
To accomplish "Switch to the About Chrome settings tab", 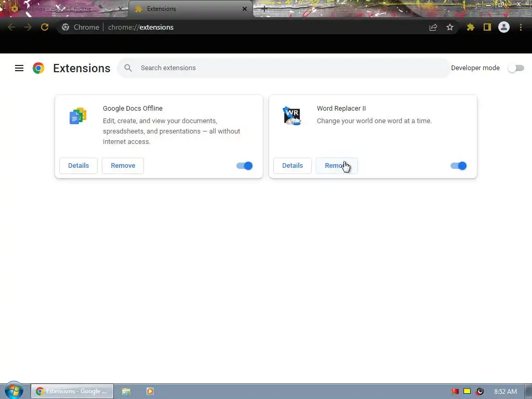I will [64, 9].
